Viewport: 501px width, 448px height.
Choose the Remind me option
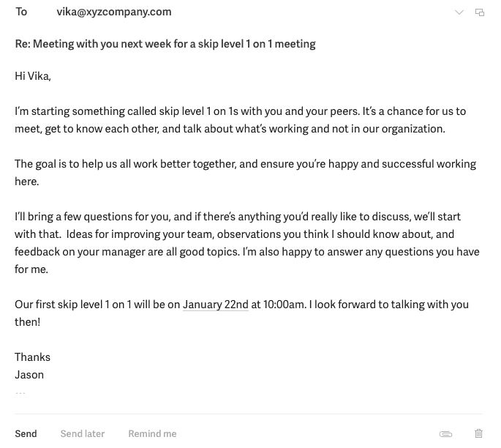pos(152,434)
